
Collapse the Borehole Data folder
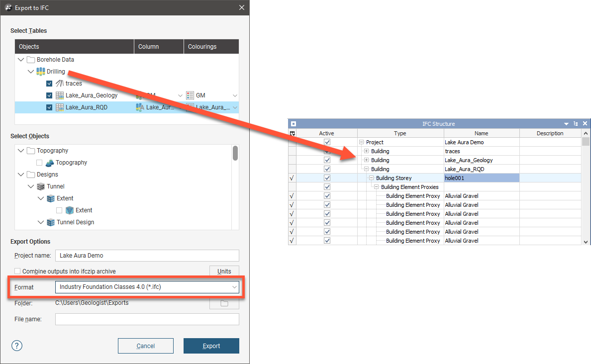pyautogui.click(x=21, y=60)
